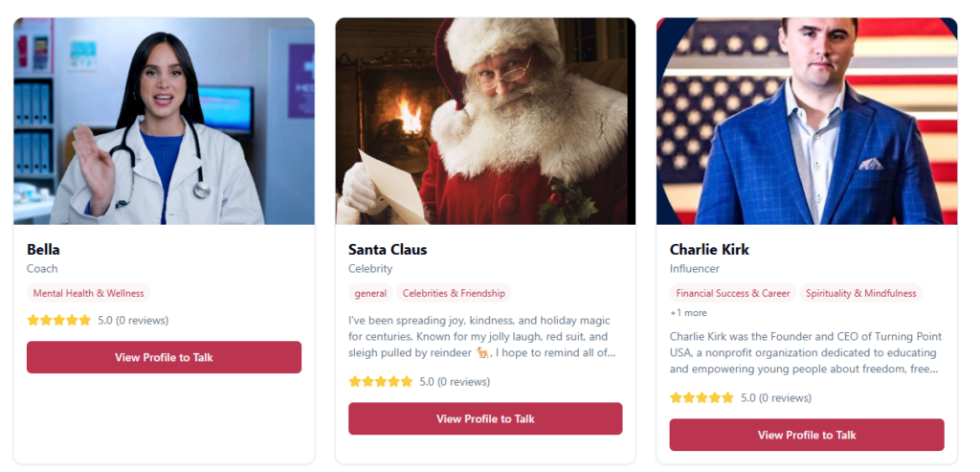Viewport: 980px width, 472px height.
Task: Click Charlie Kirk's View Profile to Talk
Action: coord(807,435)
